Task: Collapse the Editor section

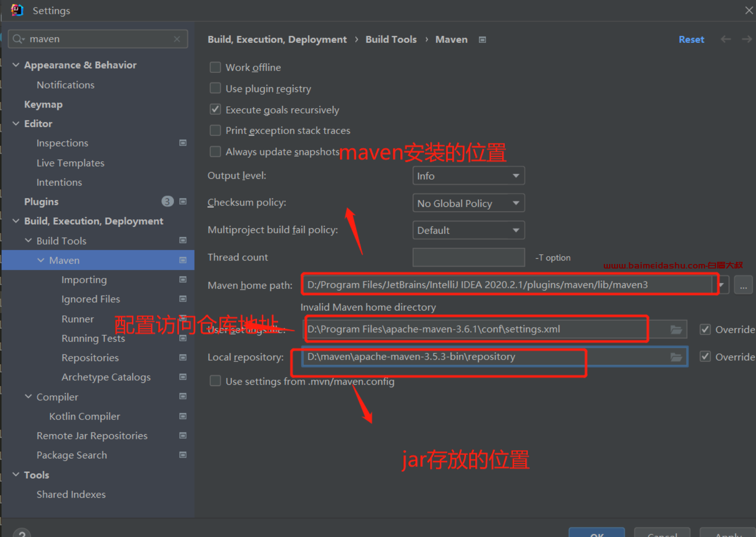Action: pyautogui.click(x=16, y=124)
